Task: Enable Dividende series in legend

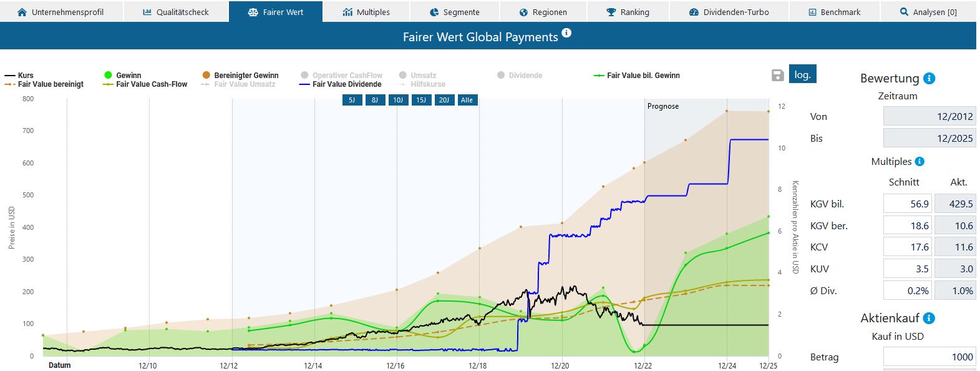Action: 520,75
